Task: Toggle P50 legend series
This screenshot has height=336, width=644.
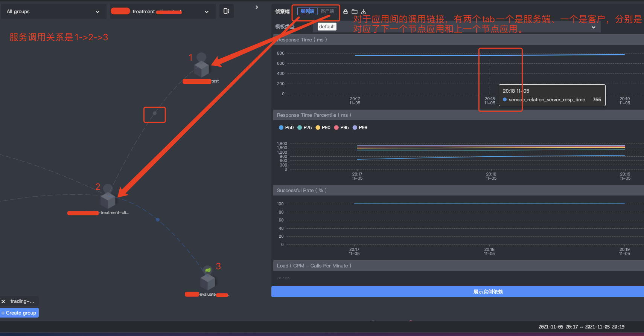Action: (286, 128)
